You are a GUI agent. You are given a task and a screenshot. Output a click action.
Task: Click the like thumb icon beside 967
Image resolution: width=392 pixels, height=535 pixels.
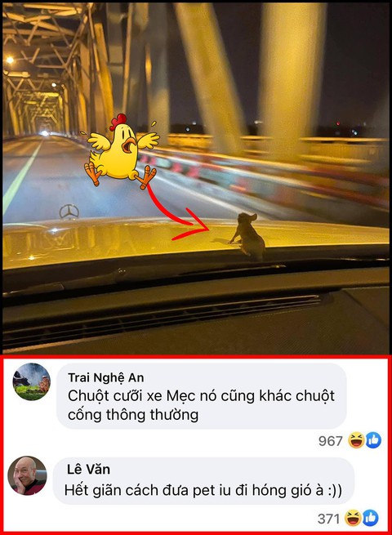coord(373,440)
